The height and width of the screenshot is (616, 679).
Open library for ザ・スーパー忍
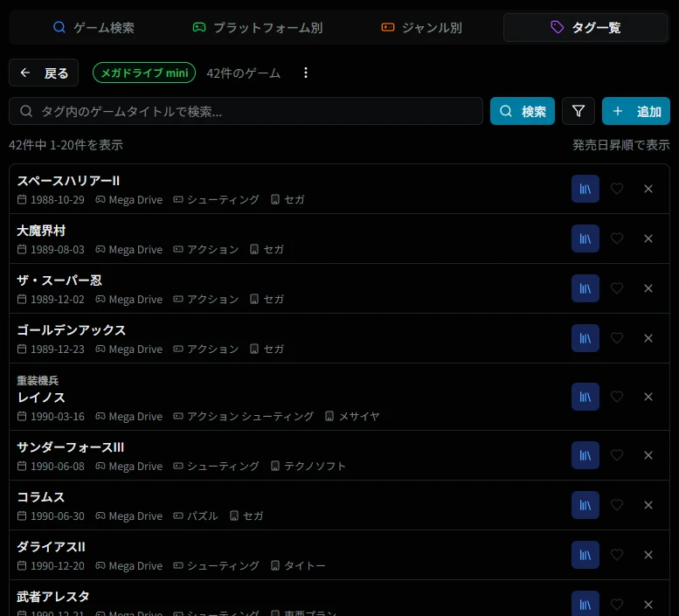tap(585, 288)
